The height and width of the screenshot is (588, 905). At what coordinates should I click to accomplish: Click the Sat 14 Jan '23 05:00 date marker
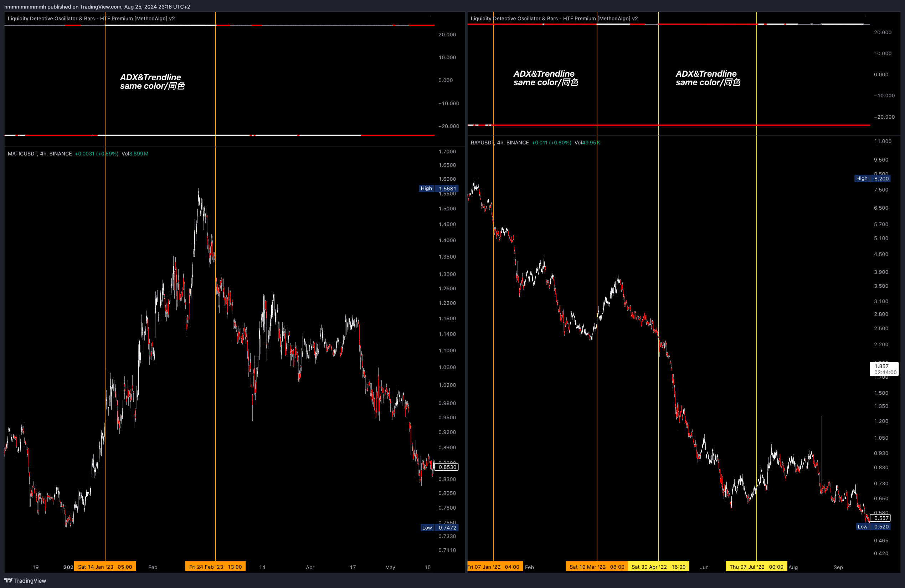(105, 567)
